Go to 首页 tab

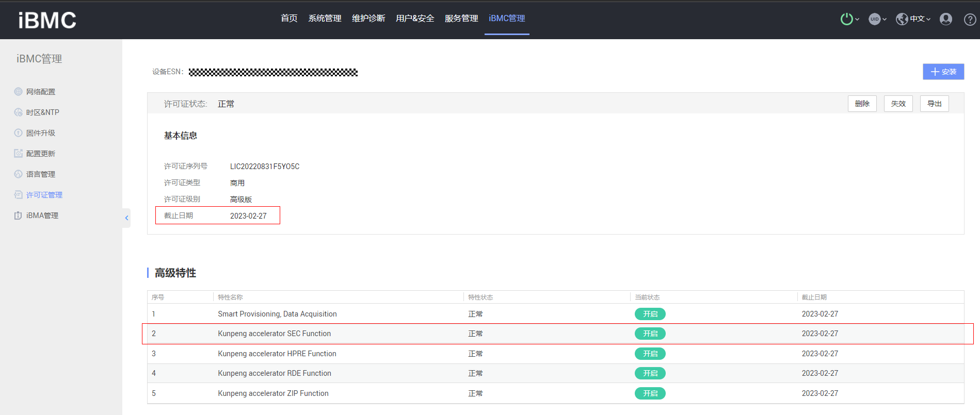click(x=289, y=19)
